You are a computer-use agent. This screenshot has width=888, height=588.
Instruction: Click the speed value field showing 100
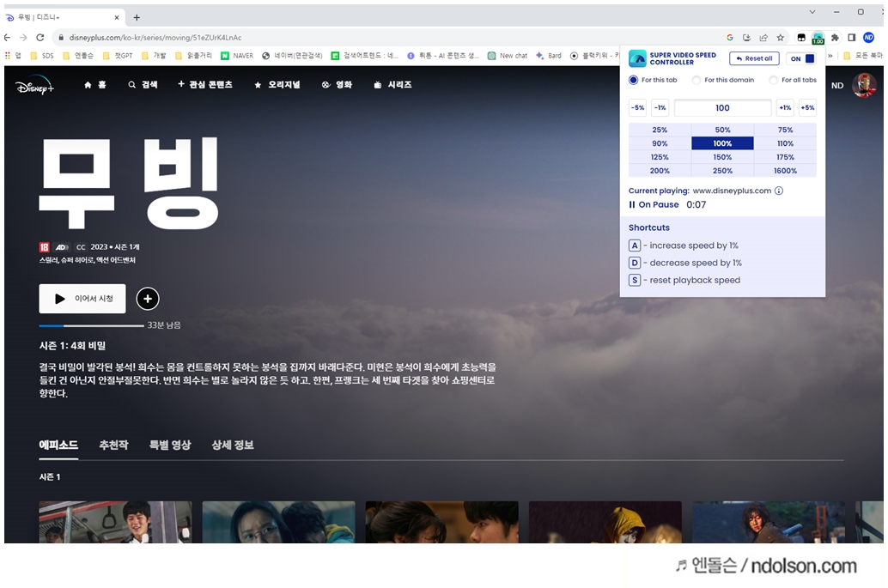pyautogui.click(x=722, y=107)
